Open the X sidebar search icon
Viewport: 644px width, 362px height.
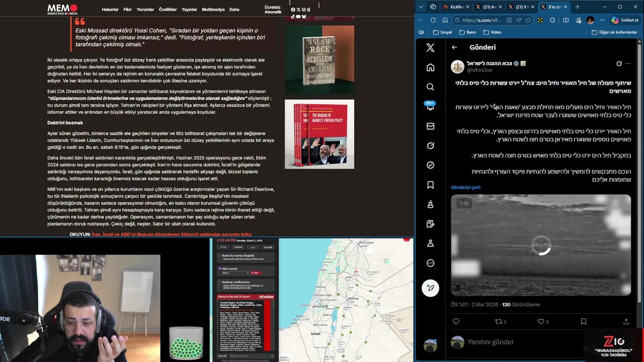430,87
